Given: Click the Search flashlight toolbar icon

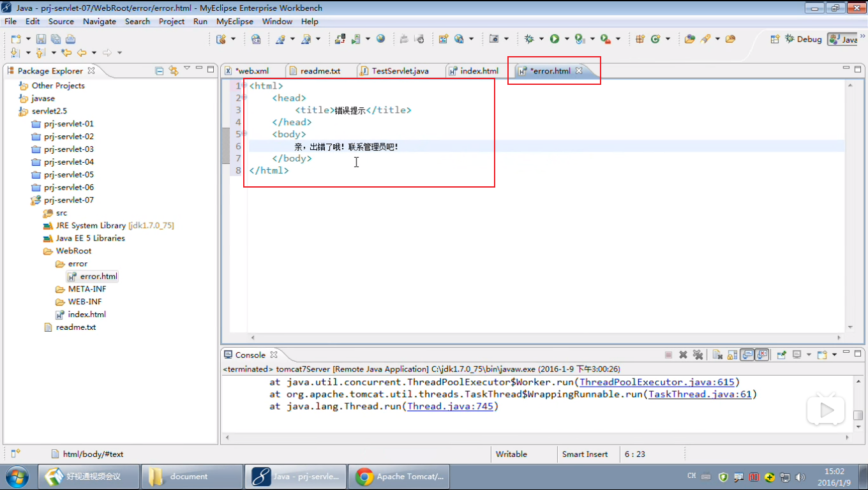Looking at the screenshot, I should coord(705,39).
